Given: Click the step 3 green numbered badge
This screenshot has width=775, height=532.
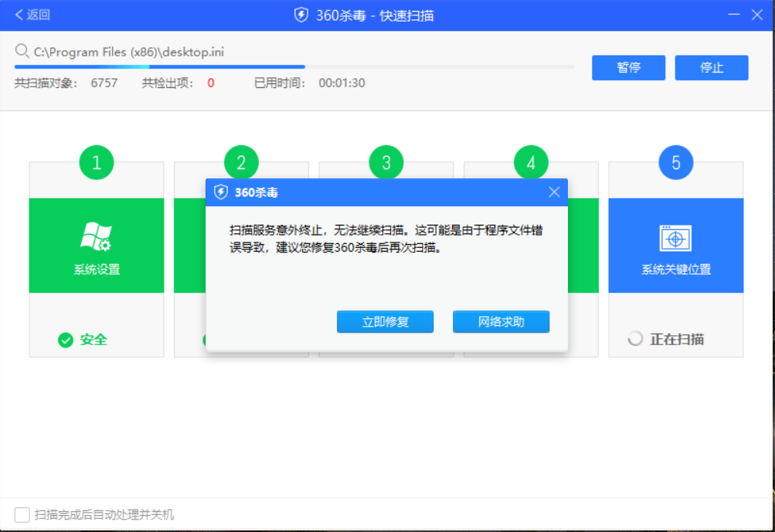Looking at the screenshot, I should [386, 162].
